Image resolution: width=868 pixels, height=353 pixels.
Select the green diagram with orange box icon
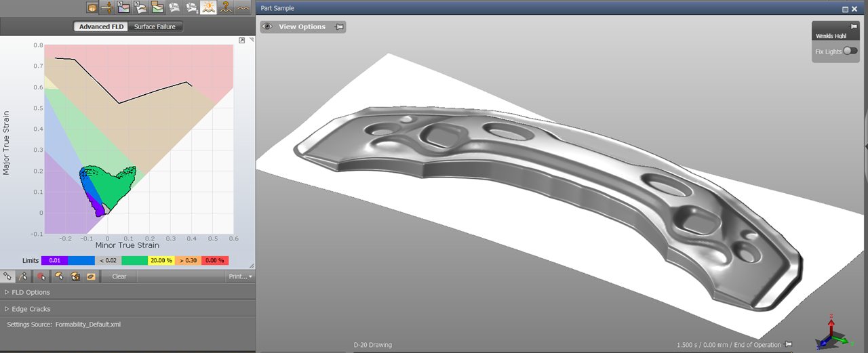tap(157, 8)
